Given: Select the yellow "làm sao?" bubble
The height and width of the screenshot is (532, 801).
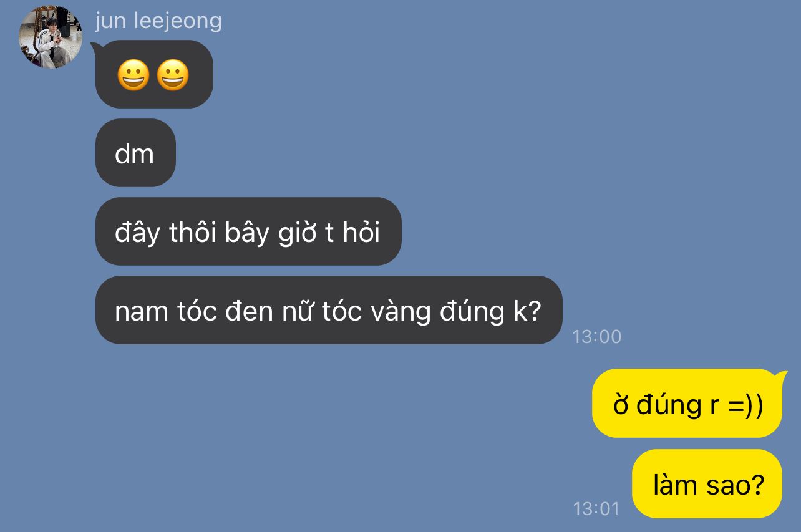Looking at the screenshot, I should pos(707,483).
